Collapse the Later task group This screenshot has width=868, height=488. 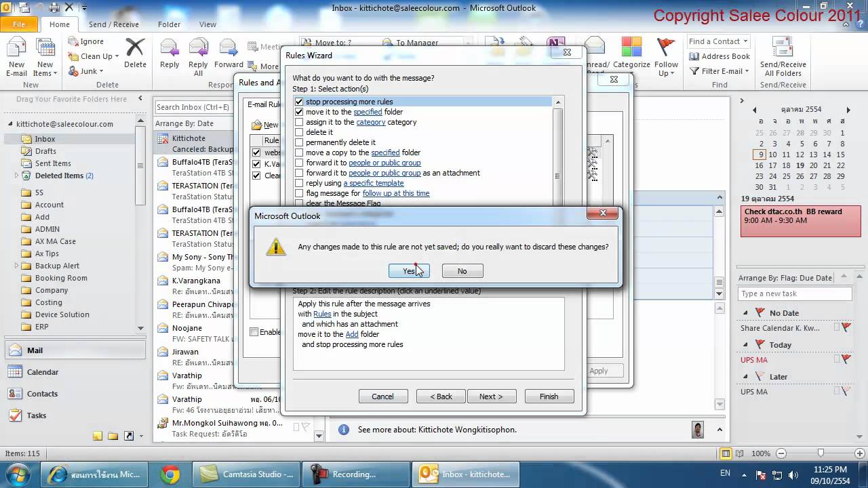(746, 377)
